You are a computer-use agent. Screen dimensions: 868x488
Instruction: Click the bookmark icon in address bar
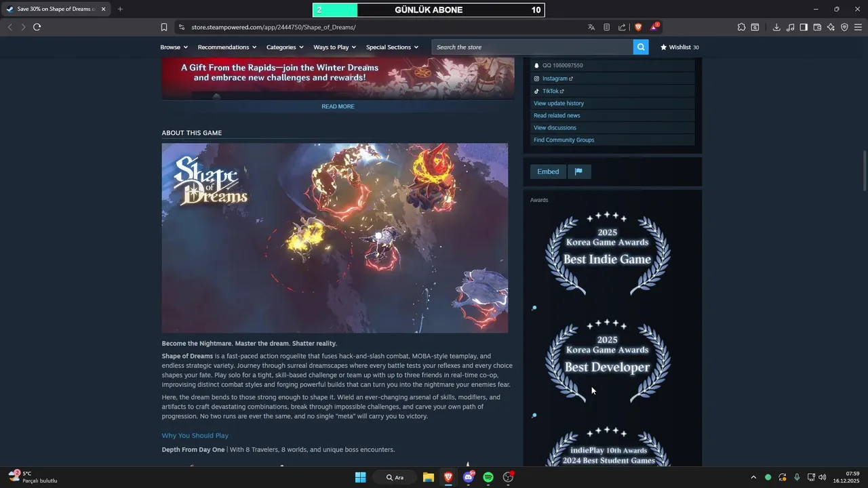164,27
